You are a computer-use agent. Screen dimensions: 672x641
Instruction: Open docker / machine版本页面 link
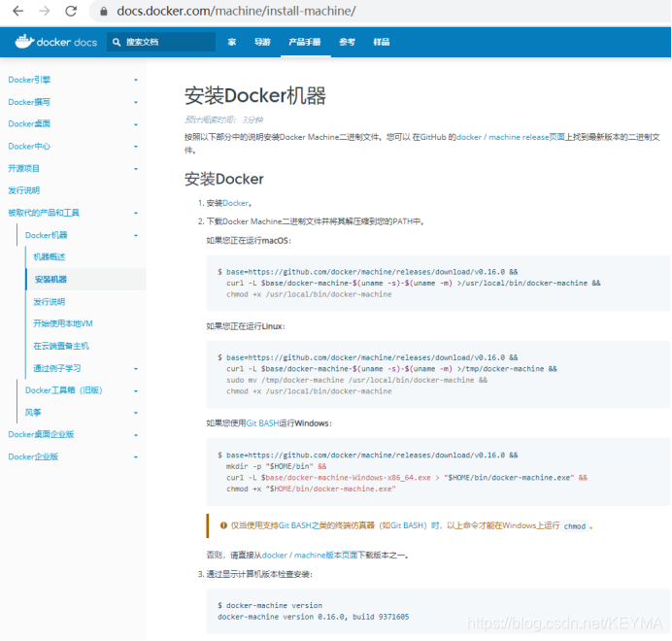tap(310, 555)
